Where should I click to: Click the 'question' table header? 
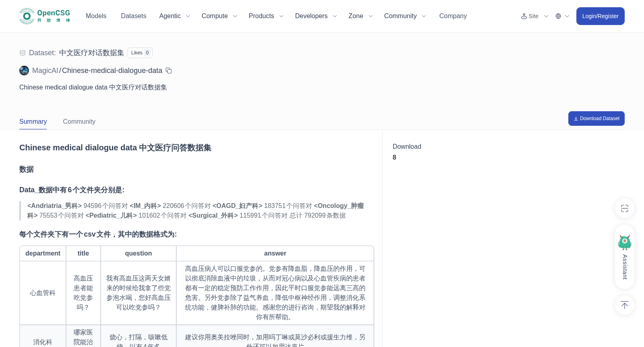coord(138,253)
